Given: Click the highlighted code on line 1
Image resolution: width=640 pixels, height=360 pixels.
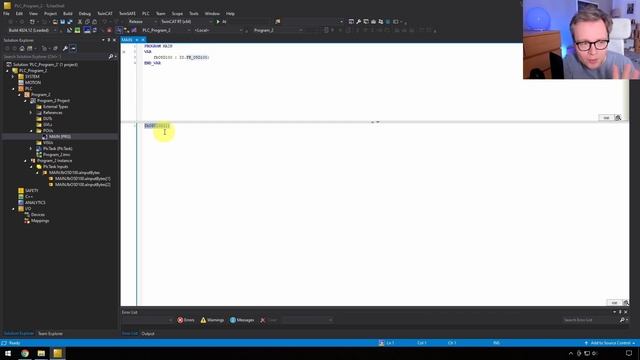Looking at the screenshot, I should tap(157, 126).
